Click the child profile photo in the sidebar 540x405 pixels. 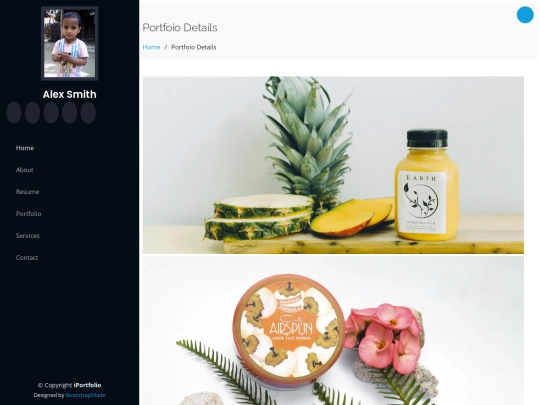pyautogui.click(x=70, y=43)
